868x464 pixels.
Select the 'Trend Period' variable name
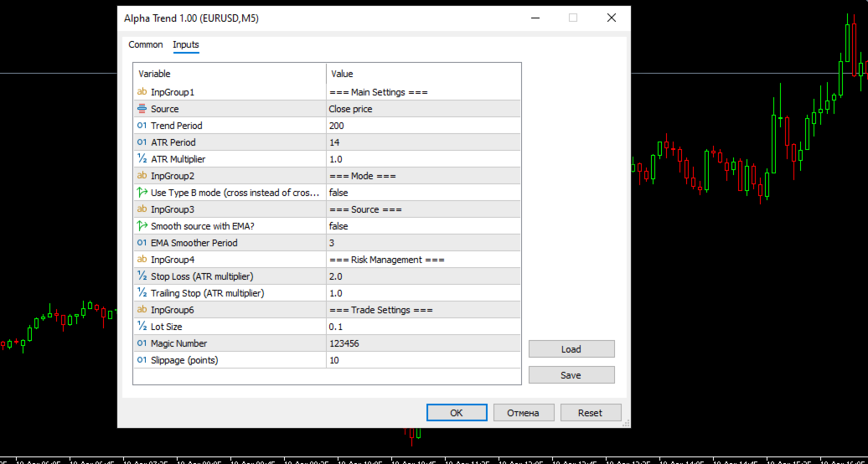point(177,126)
